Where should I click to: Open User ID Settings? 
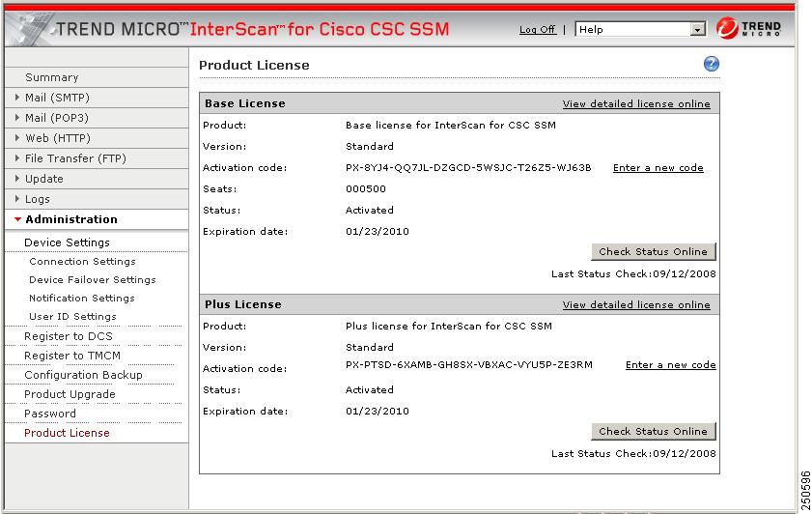tap(72, 316)
